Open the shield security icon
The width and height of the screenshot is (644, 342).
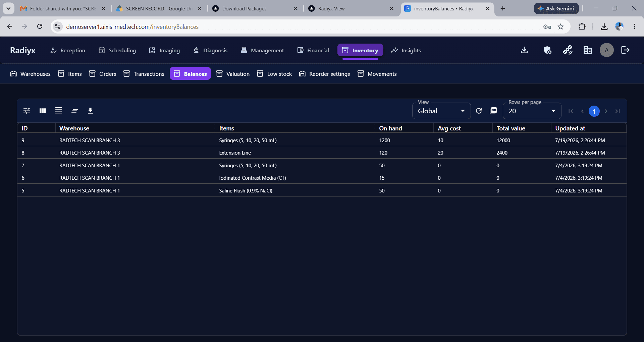point(547,50)
